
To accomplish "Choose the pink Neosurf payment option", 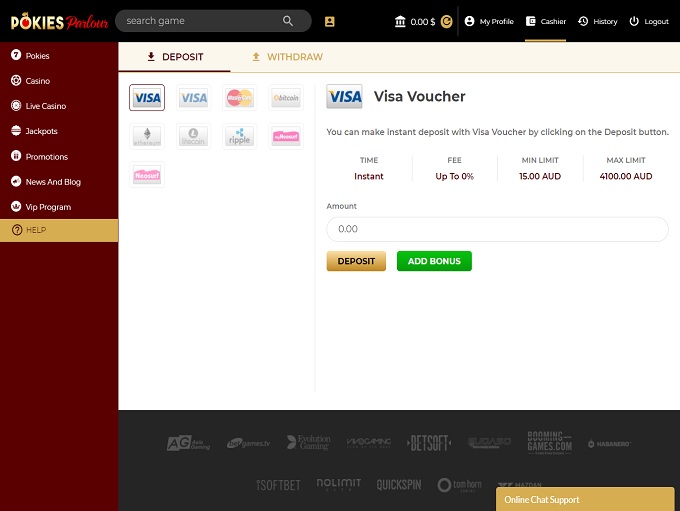I will tap(147, 175).
